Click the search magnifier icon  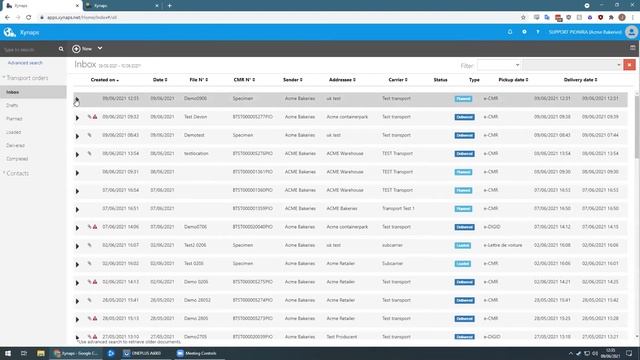61,49
